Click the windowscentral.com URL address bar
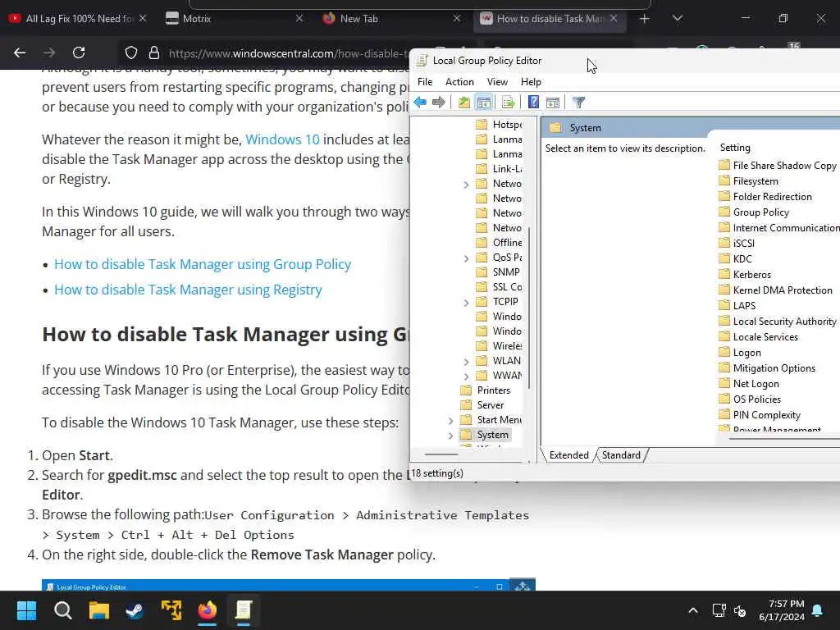This screenshot has height=630, width=840. click(x=288, y=53)
